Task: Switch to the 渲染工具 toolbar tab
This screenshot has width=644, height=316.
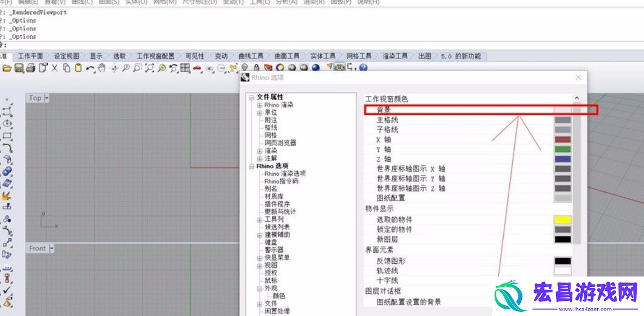Action: tap(395, 56)
